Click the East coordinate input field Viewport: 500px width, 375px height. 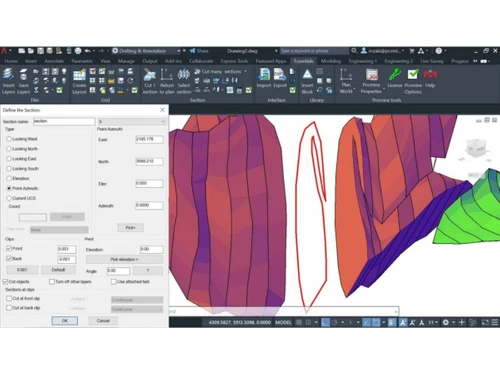point(149,139)
